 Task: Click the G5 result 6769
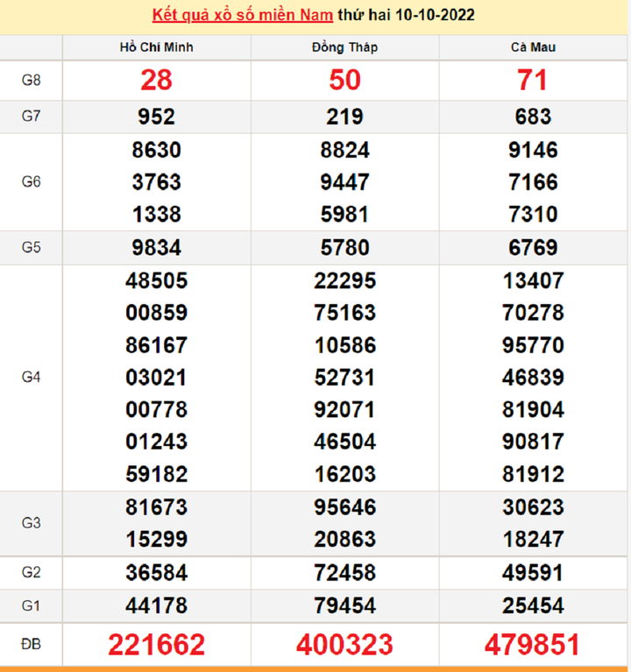[x=533, y=247]
